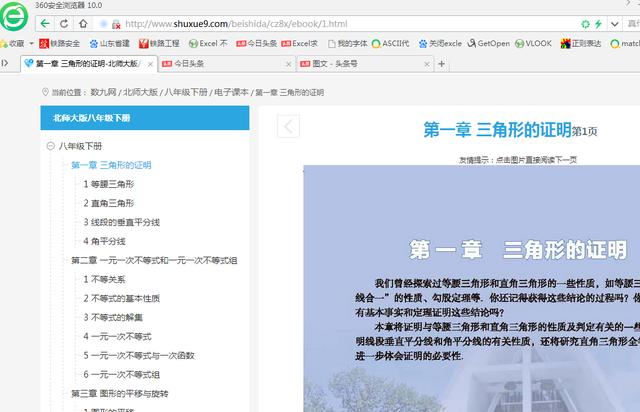Go to 八年级下册 in the breadcrumb
Screen dimensions: 640x412
[186, 92]
